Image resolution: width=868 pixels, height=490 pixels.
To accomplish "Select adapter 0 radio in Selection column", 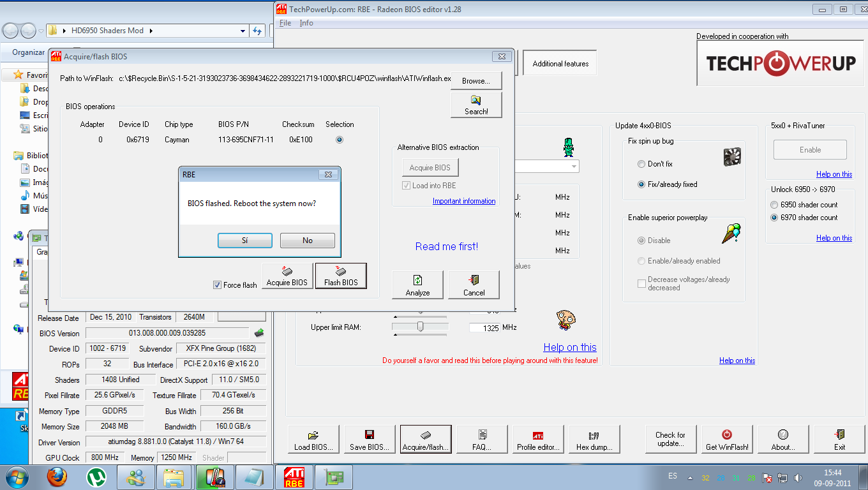I will [x=340, y=140].
